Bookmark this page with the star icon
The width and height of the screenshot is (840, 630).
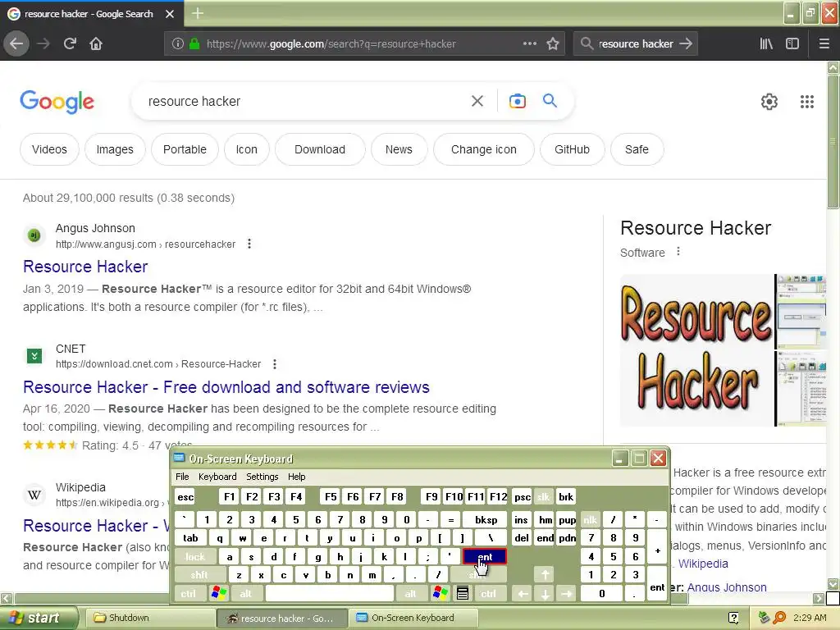coord(553,43)
